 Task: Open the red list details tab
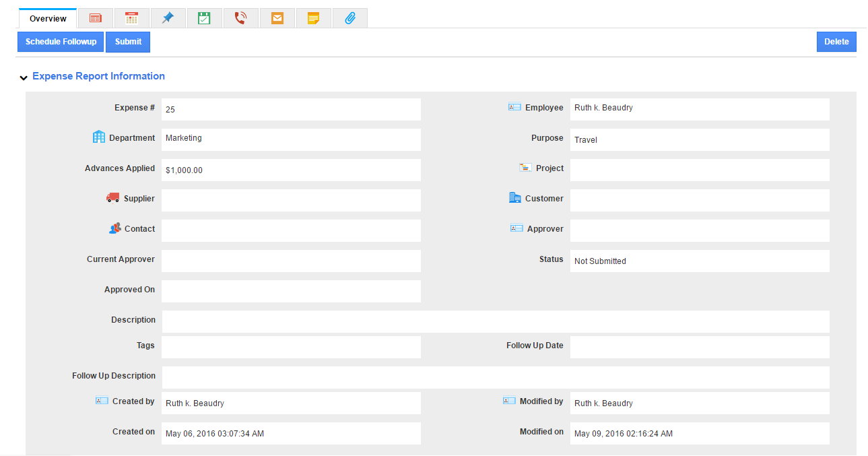click(x=96, y=18)
